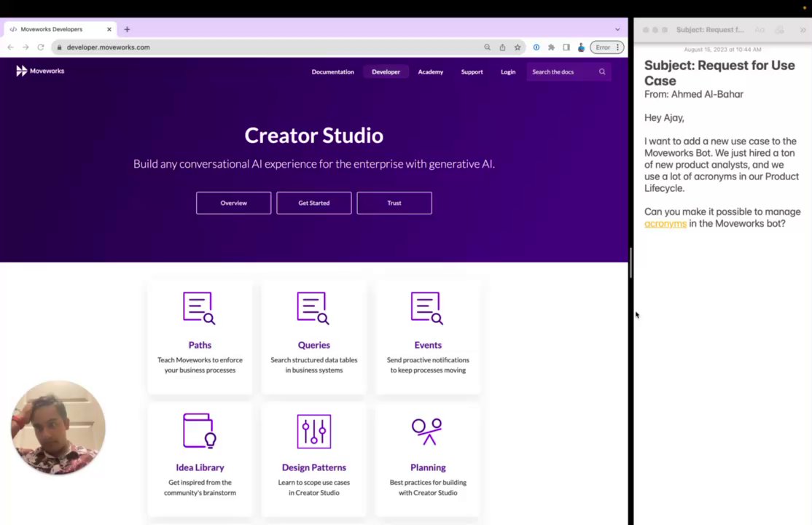Click the presenter webcam thumbnail
This screenshot has width=812, height=525.
[x=58, y=428]
